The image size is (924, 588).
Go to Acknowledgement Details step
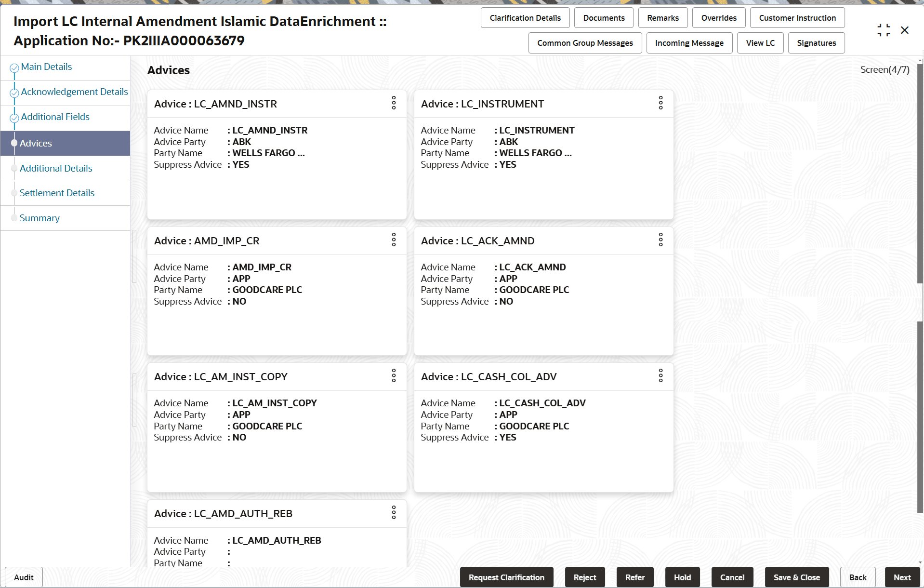tap(74, 92)
